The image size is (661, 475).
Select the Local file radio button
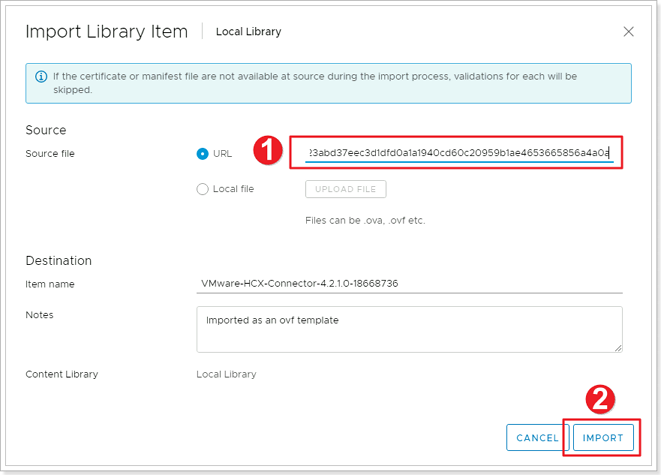click(x=202, y=189)
